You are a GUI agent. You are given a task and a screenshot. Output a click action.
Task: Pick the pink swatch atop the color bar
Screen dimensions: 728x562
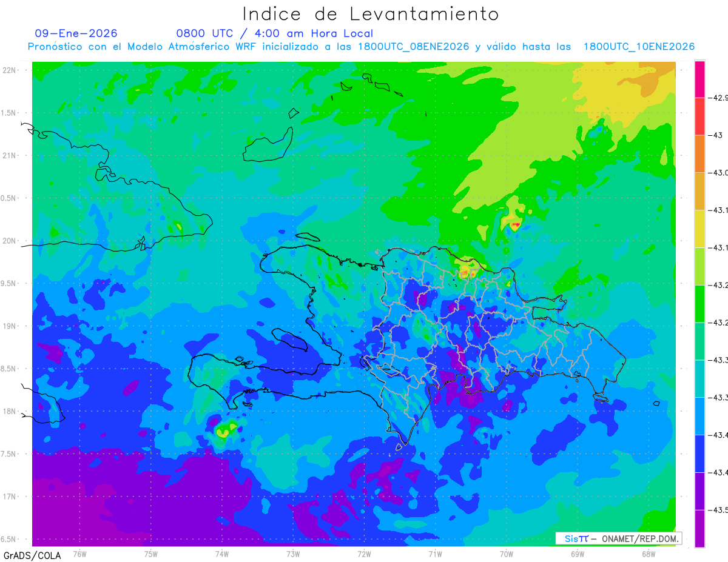(x=699, y=79)
